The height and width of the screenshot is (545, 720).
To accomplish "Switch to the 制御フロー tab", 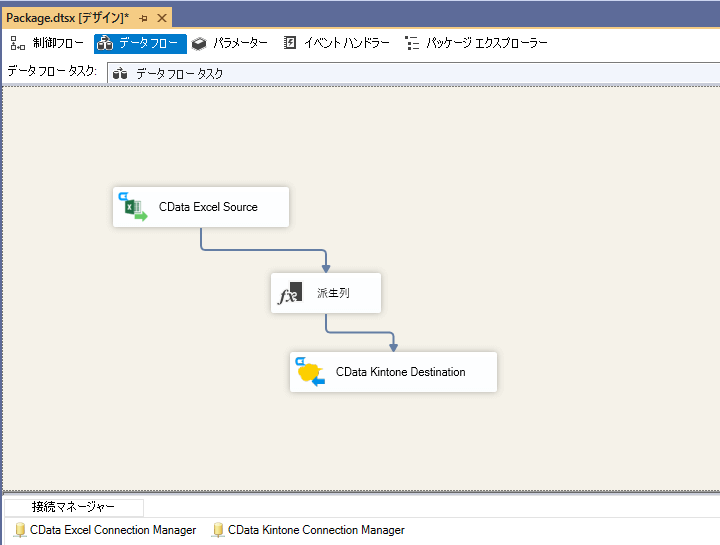I will coord(47,44).
